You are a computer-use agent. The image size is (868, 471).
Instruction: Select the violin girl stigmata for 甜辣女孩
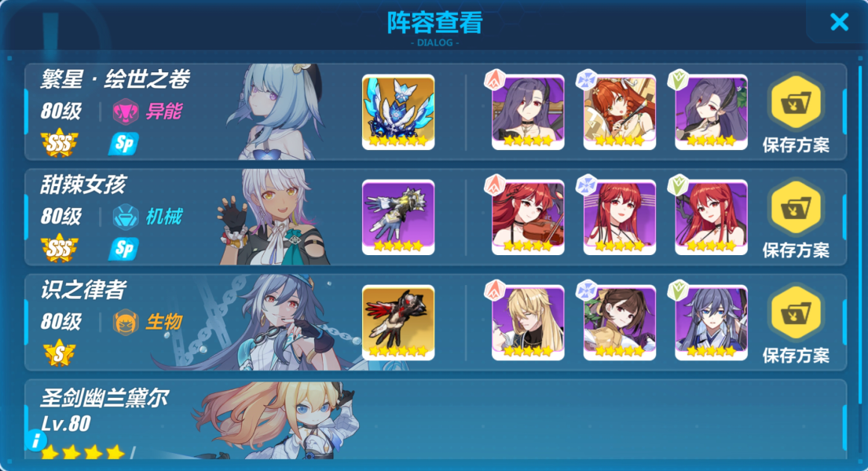click(528, 217)
